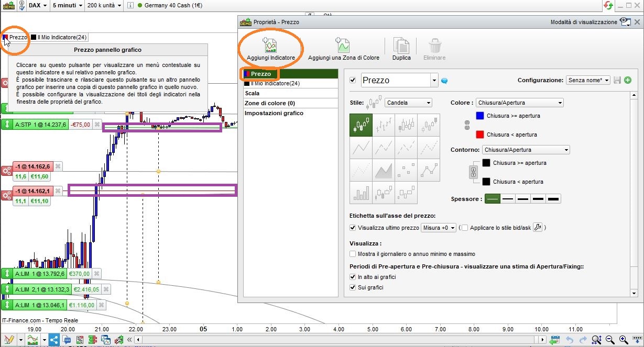Screen dimensions: 644x347
Task: Click the gear icon beside -1 @ 14.162,6 order
Action: 6,171
